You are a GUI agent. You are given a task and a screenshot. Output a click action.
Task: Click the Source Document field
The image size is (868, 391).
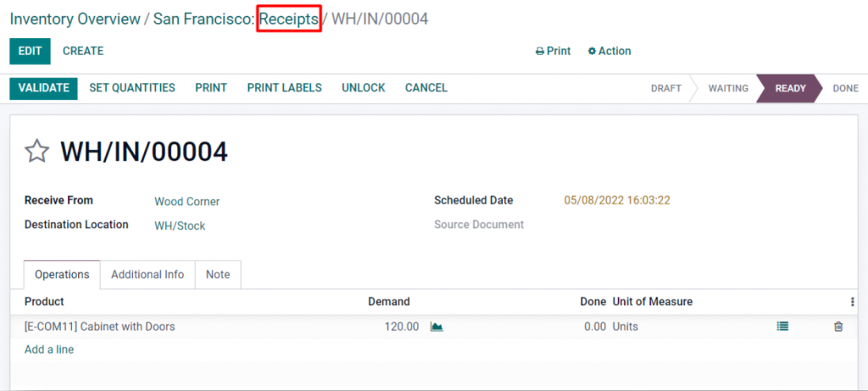[x=479, y=225]
